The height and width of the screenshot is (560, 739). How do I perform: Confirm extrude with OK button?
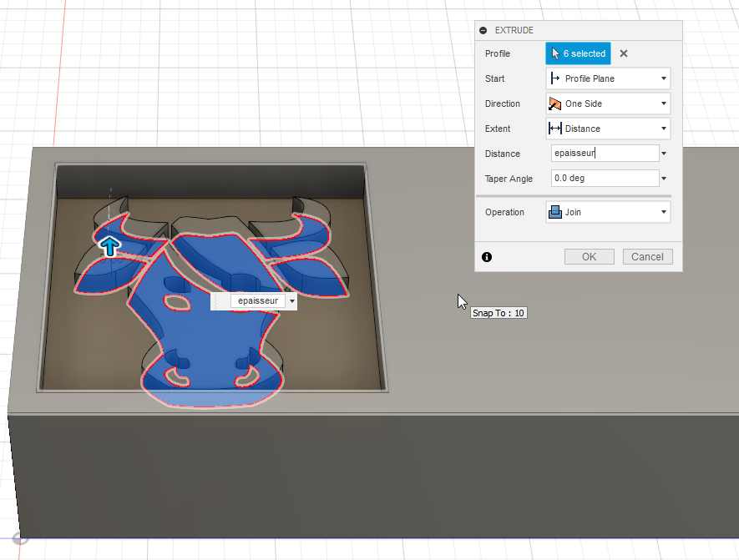[590, 257]
